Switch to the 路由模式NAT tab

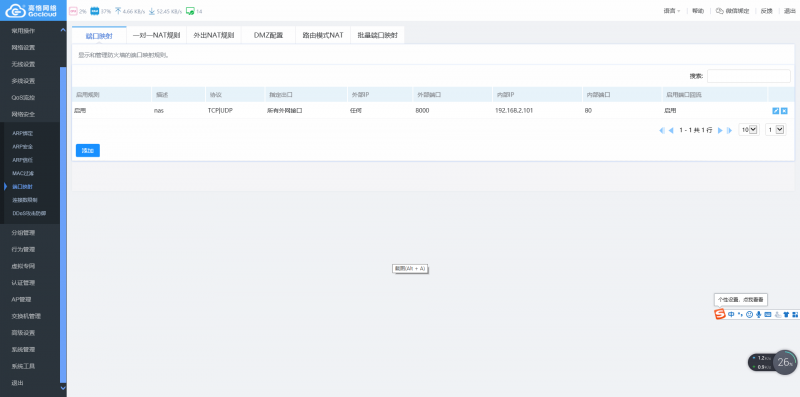pos(323,35)
